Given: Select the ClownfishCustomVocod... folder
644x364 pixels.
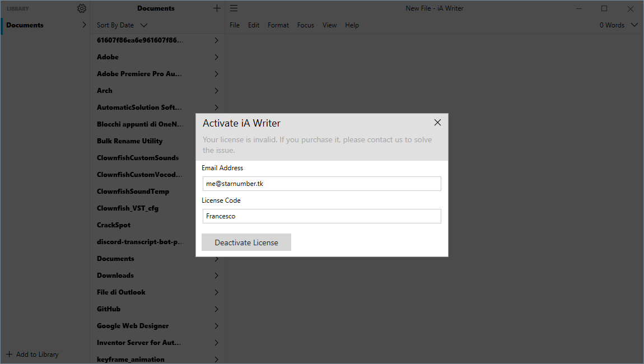Looking at the screenshot, I should tap(139, 175).
